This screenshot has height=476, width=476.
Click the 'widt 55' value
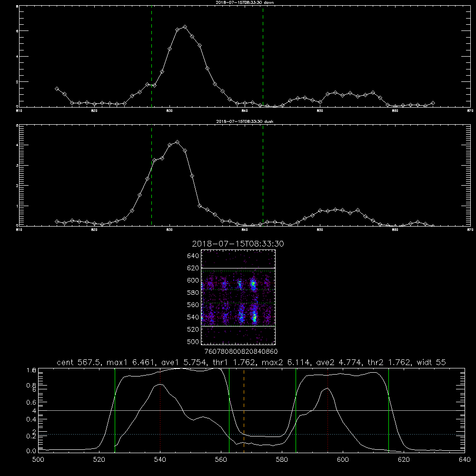click(431, 362)
